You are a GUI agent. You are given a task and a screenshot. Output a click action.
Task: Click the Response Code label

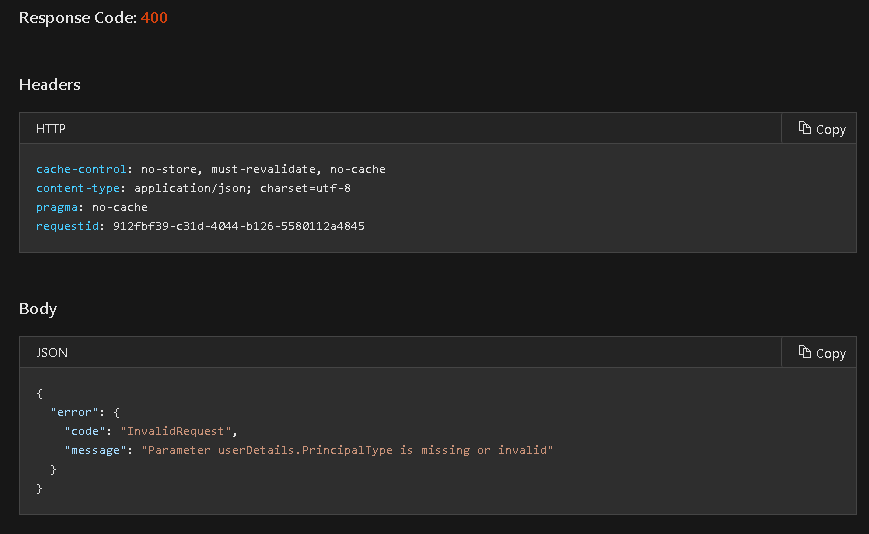[78, 18]
